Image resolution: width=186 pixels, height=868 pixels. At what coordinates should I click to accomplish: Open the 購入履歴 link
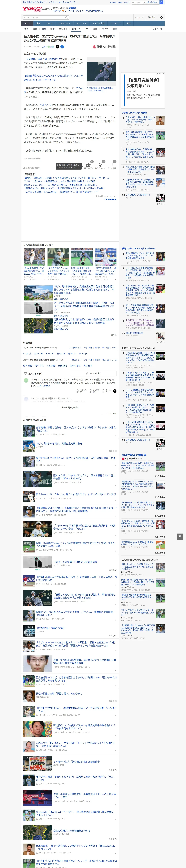(x=152, y=18)
